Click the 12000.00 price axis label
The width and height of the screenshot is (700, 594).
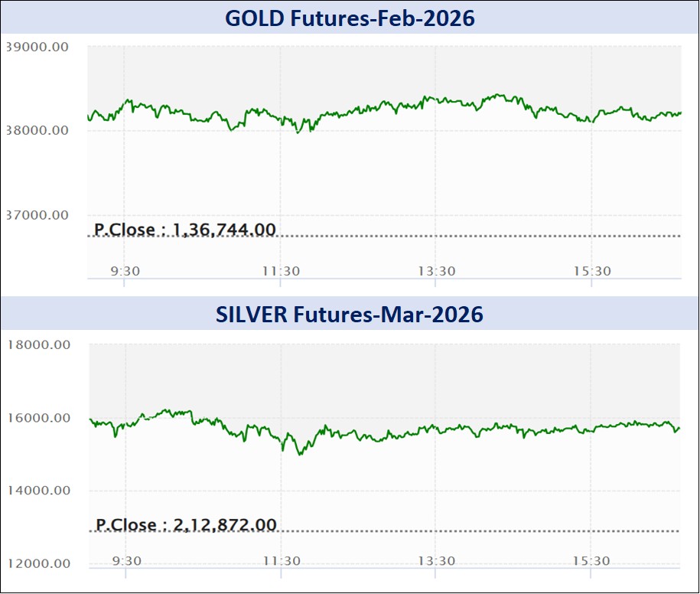click(37, 563)
